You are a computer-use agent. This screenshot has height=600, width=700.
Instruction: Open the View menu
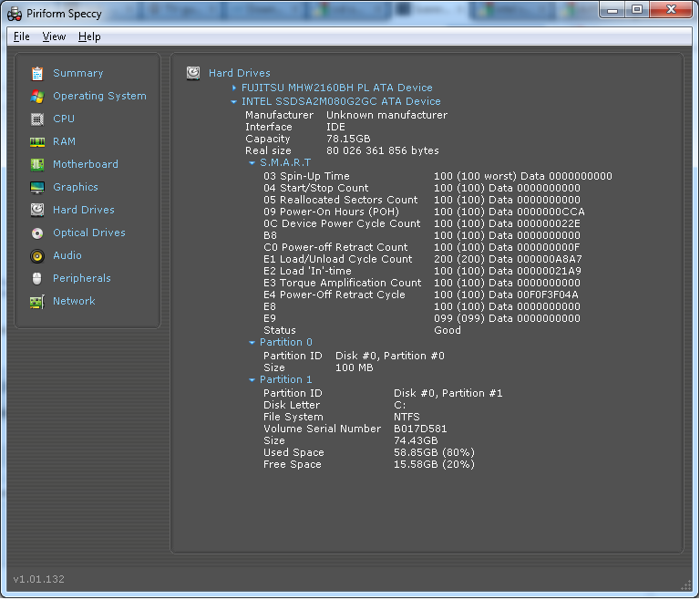54,36
